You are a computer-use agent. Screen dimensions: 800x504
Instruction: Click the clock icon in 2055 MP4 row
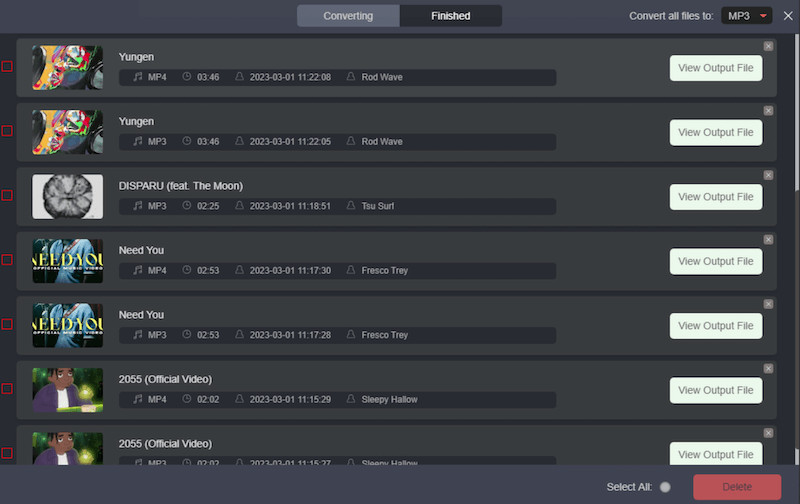point(187,399)
